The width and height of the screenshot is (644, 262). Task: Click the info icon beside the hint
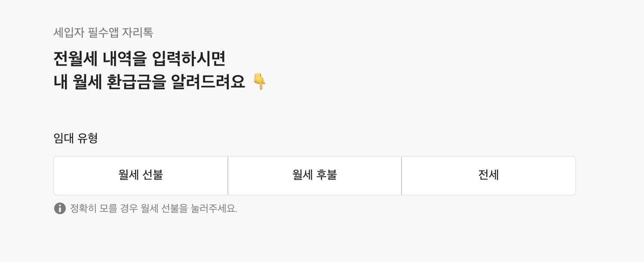coord(60,208)
